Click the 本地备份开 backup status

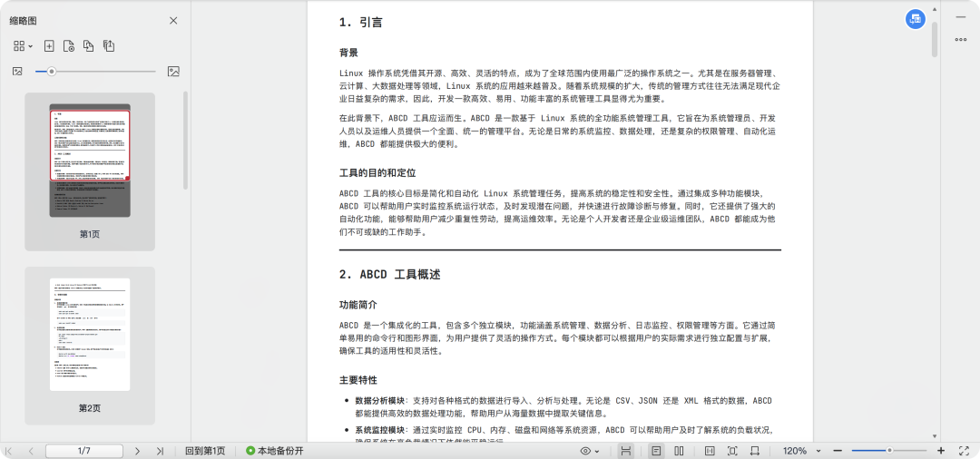point(275,451)
